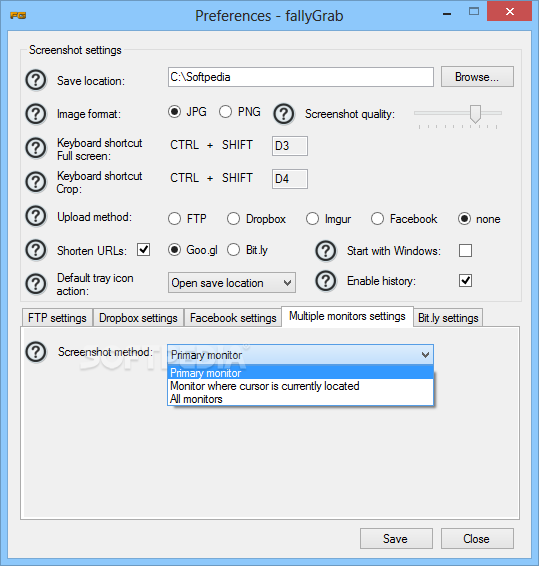Click the help icon next to Shorten URLs

point(36,250)
